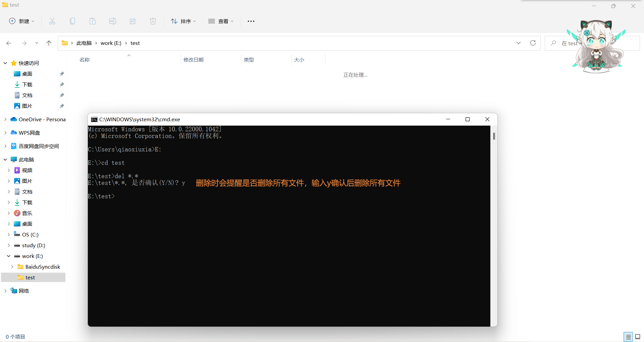Click the '0 个项目' status text
This screenshot has width=644, height=342.
pos(15,337)
